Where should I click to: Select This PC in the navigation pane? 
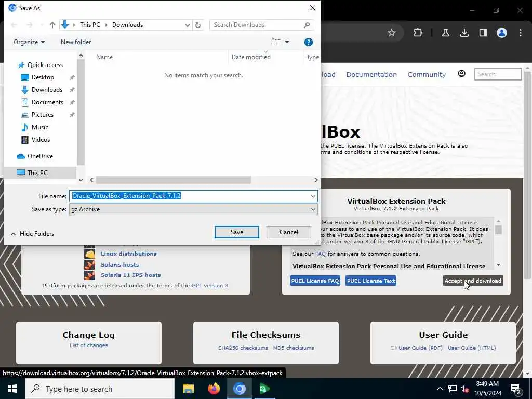[x=37, y=172]
